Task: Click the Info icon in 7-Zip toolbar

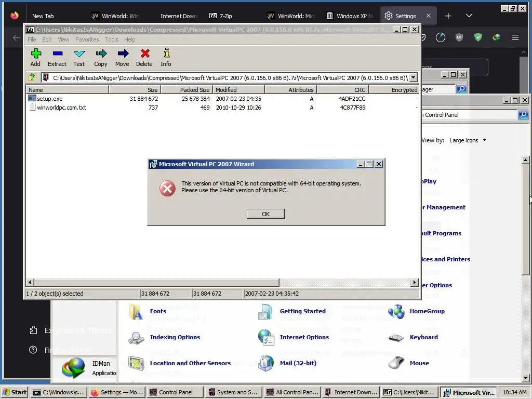Action: pos(166,57)
